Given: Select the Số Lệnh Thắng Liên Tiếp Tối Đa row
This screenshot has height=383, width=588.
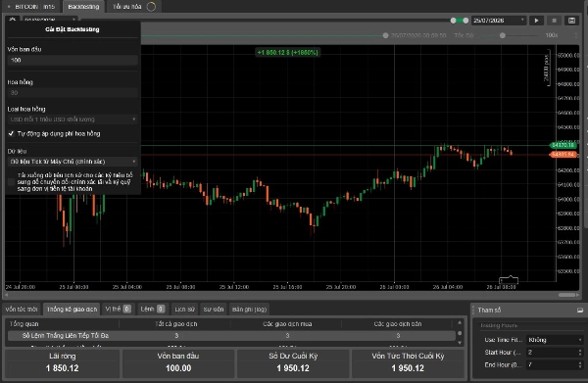Looking at the screenshot, I should pos(231,335).
